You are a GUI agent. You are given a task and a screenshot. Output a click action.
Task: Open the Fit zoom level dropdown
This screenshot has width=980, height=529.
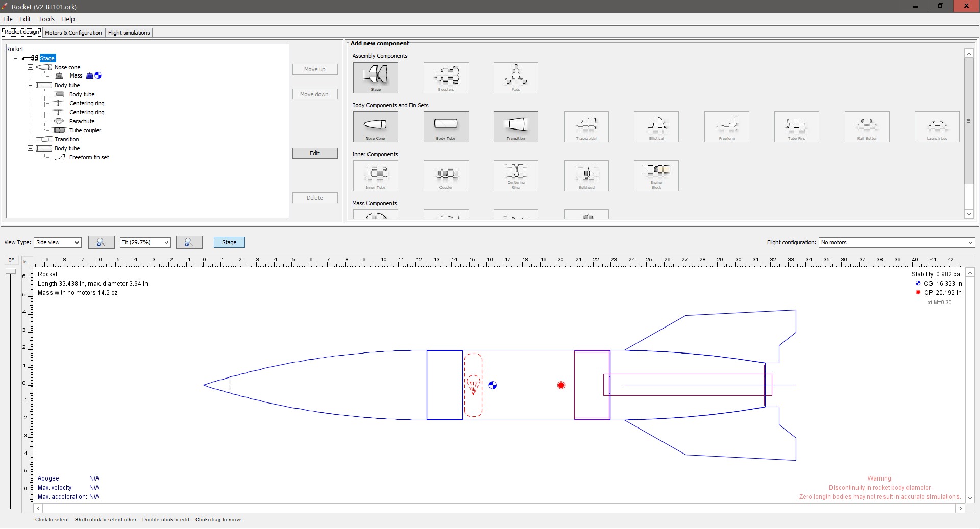pyautogui.click(x=144, y=242)
